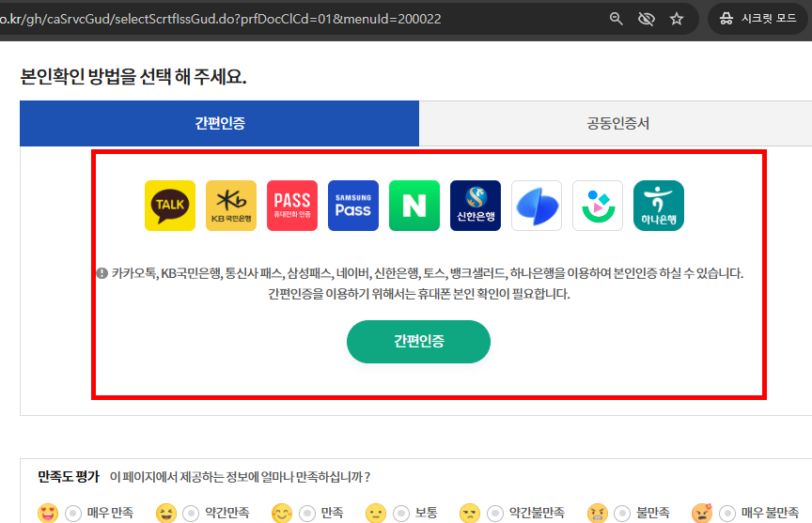The image size is (812, 523).
Task: Choose the 만족 satisfaction radio button
Action: 307,514
